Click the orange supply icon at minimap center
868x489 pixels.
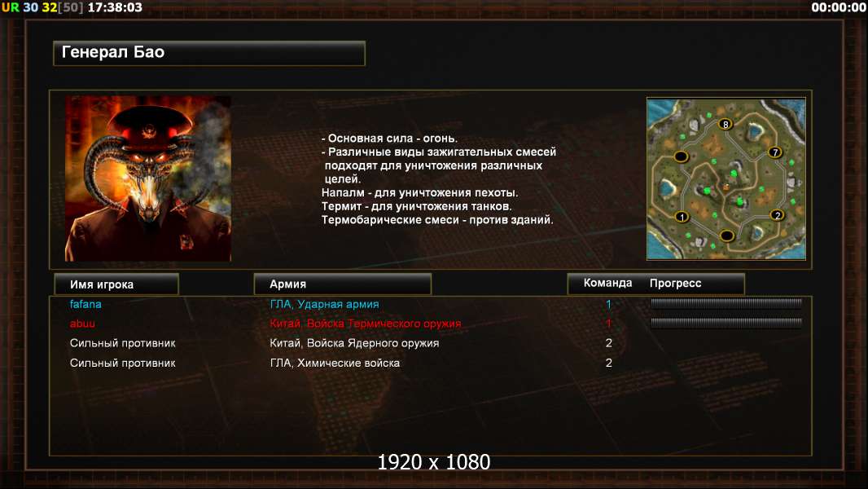click(x=726, y=187)
